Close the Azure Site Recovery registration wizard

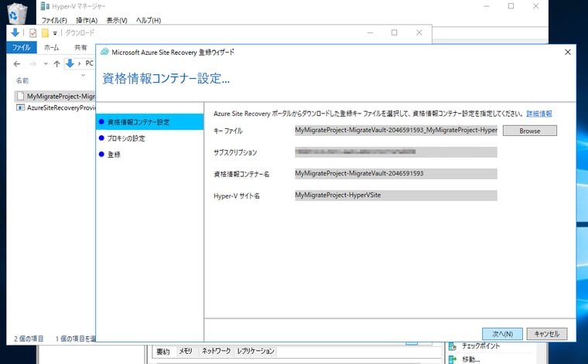tap(568, 52)
